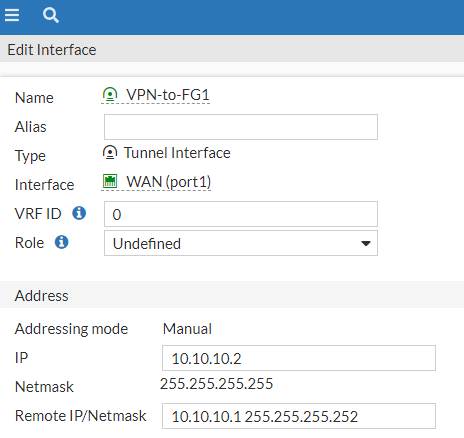The height and width of the screenshot is (438, 464).
Task: Click the Edit Interface header title
Action: point(52,50)
